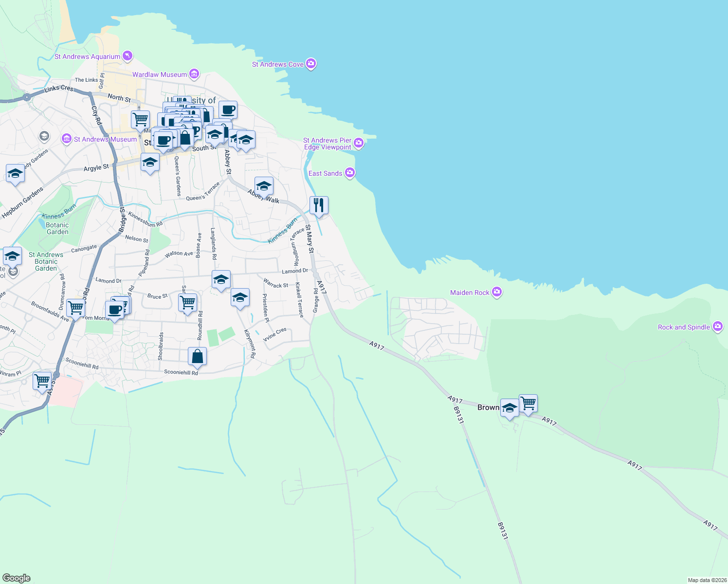Viewport: 728px width, 584px height.
Task: Select the Kilrymont Rd label
Action: 249,344
